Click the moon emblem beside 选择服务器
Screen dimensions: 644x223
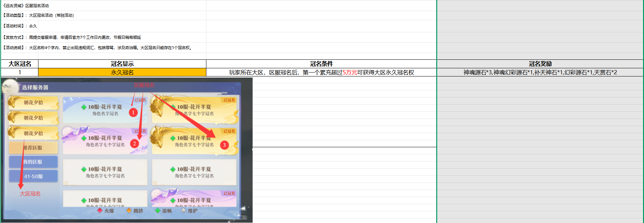pos(11,87)
